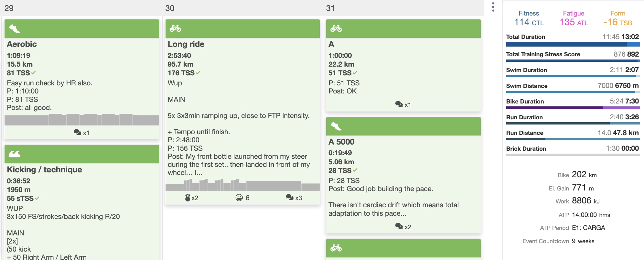Click bike icon on workout A on day 31
The image size is (644, 260).
coord(336,28)
